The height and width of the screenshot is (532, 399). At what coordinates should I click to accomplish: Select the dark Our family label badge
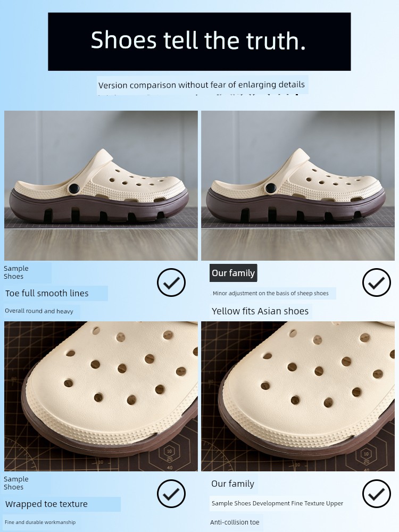(x=233, y=273)
